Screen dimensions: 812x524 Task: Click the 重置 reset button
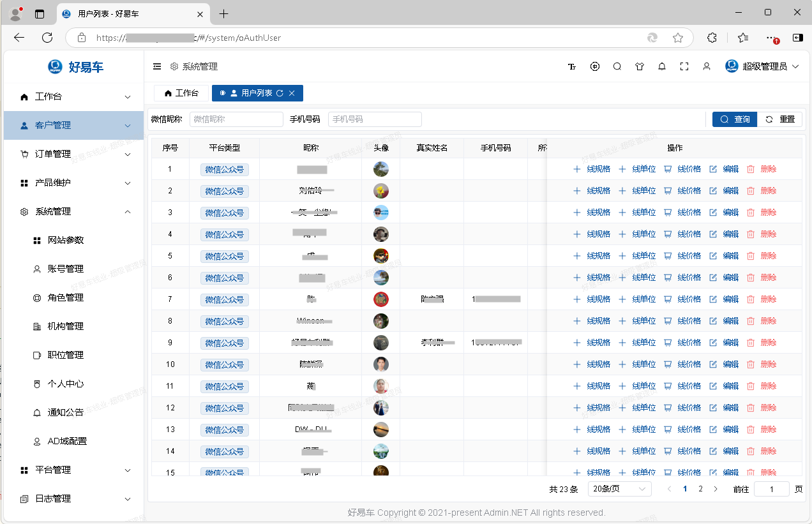779,119
